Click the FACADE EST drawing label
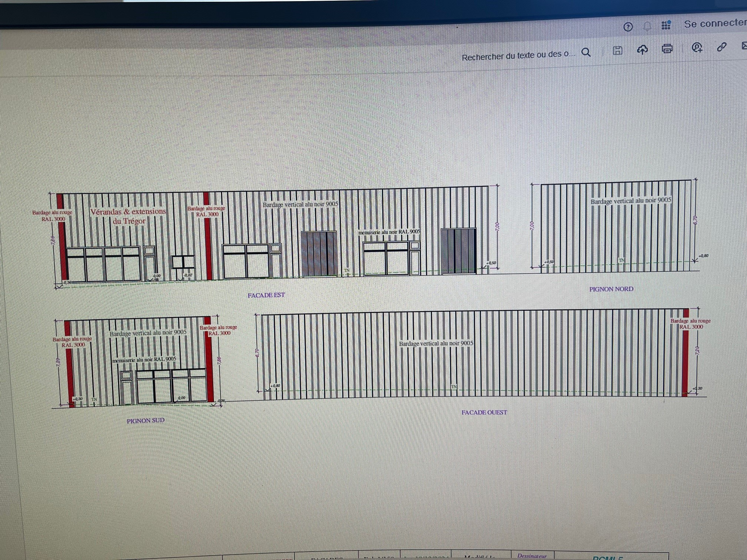Viewport: 747px width, 560px height. pyautogui.click(x=266, y=295)
